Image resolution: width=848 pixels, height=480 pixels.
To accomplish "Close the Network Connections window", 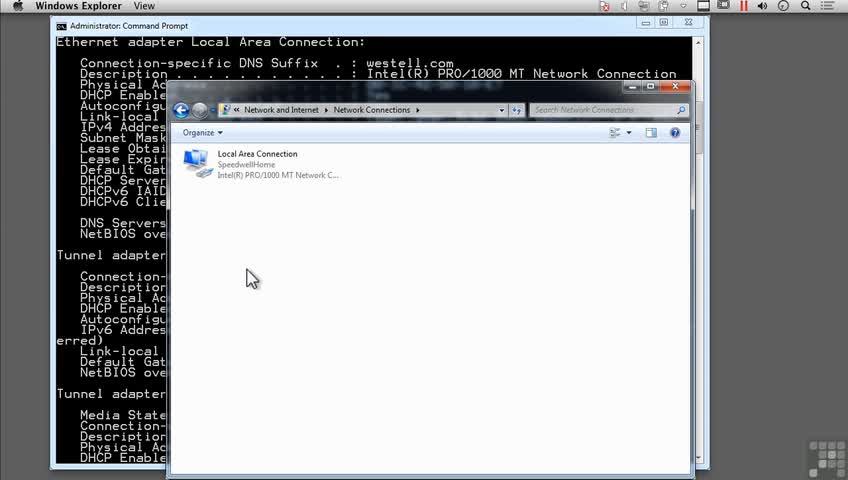I will (675, 86).
